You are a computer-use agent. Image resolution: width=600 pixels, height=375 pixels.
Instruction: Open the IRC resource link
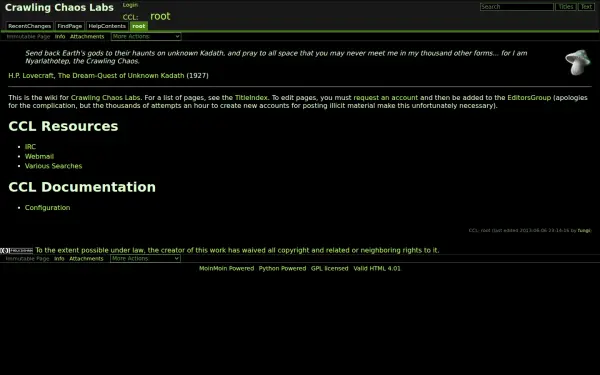(x=30, y=147)
